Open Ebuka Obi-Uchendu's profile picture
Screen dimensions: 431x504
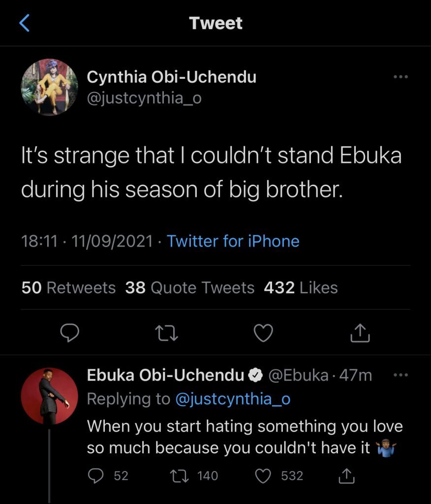pyautogui.click(x=49, y=396)
